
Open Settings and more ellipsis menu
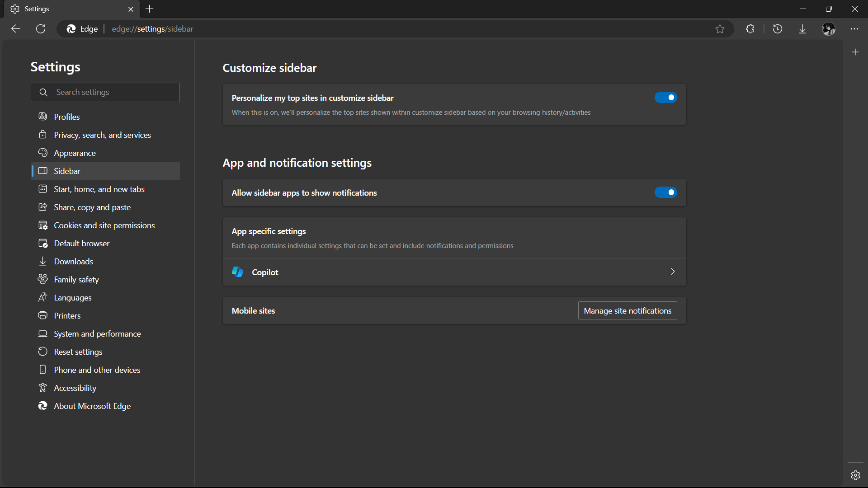(854, 29)
